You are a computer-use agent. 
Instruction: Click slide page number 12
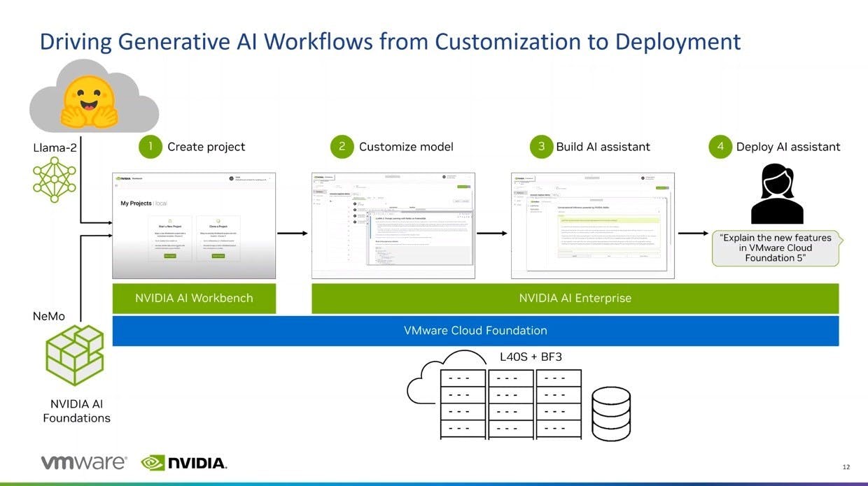(x=846, y=466)
